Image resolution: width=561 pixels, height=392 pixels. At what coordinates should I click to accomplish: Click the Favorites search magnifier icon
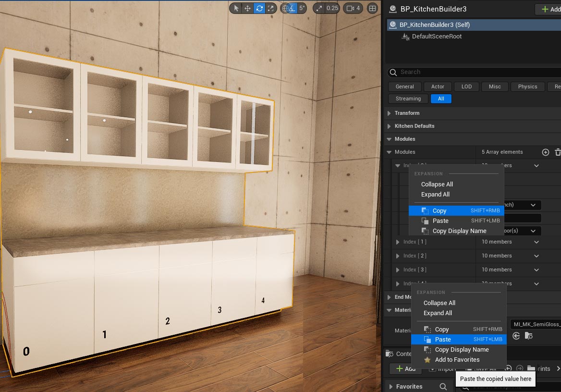[443, 387]
